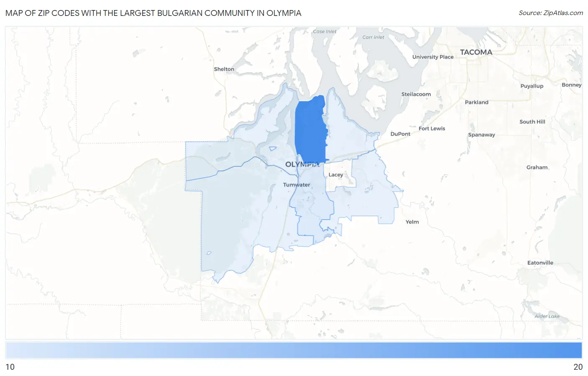Click the Case Inlet water label

(325, 31)
